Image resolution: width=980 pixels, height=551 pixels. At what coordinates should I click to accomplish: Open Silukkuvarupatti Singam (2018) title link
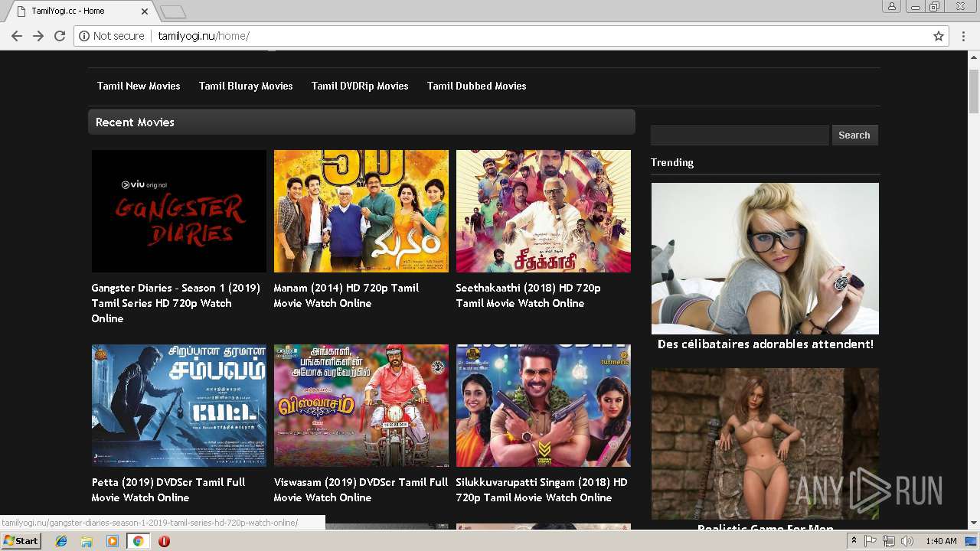541,490
